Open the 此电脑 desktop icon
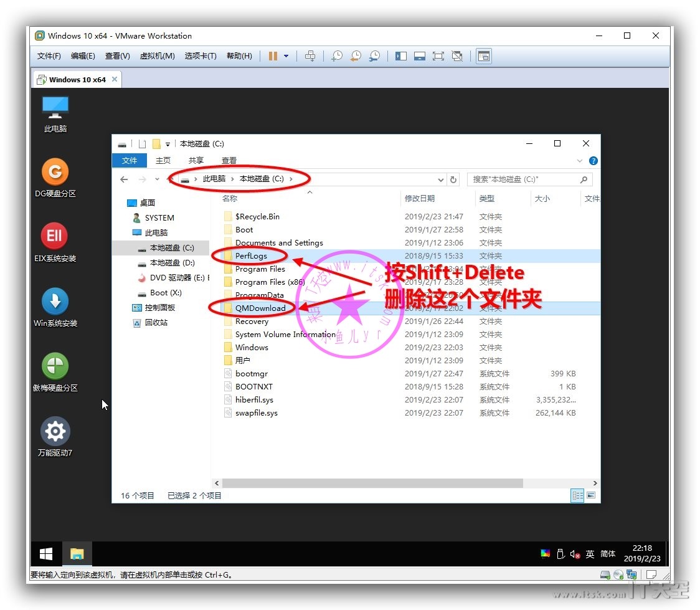This screenshot has width=700, height=610. 55,114
